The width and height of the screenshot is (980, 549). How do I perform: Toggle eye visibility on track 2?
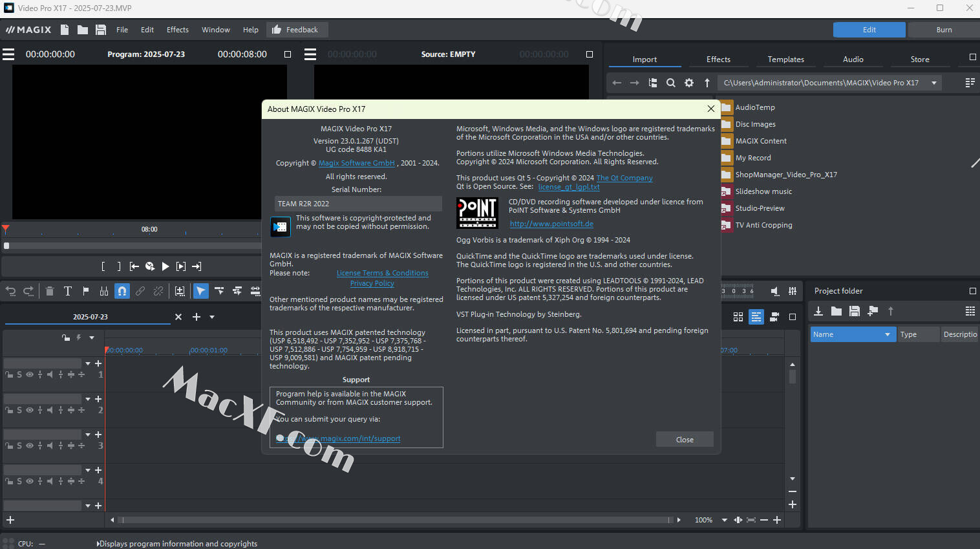(x=30, y=410)
